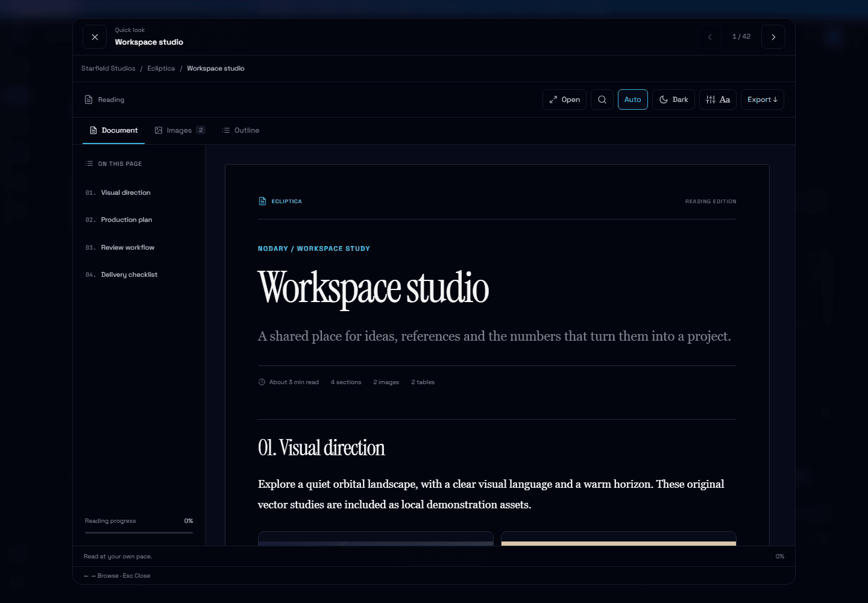Jump to Production plan section
The image size is (868, 603).
(x=139, y=219)
